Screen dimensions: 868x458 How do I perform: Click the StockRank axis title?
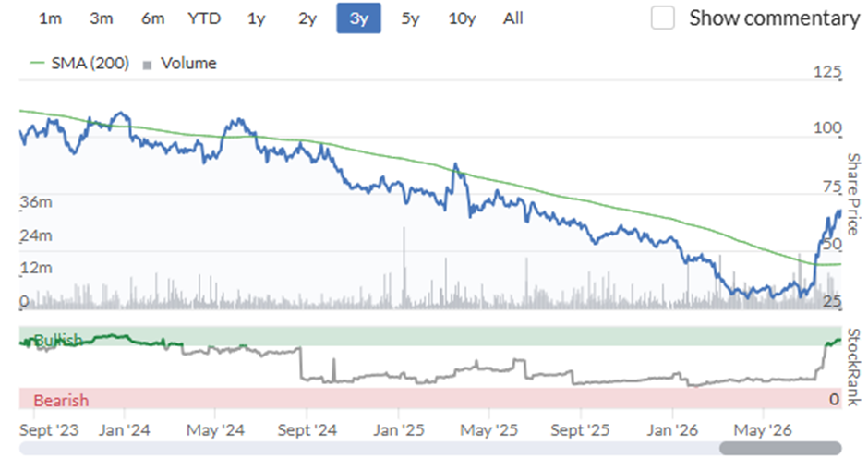(853, 368)
